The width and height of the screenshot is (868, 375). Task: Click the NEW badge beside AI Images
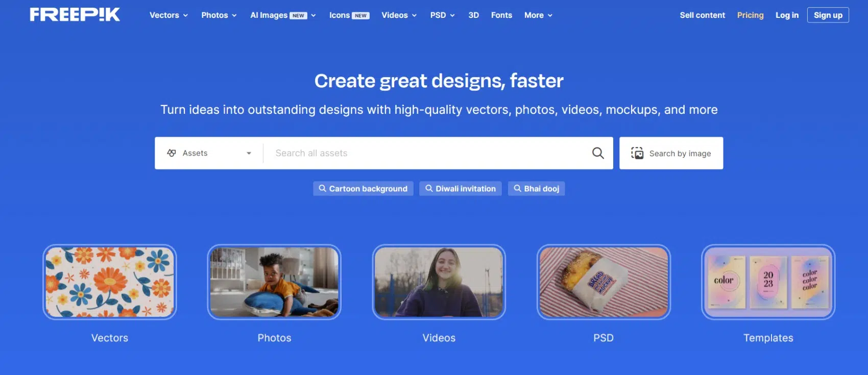(299, 16)
